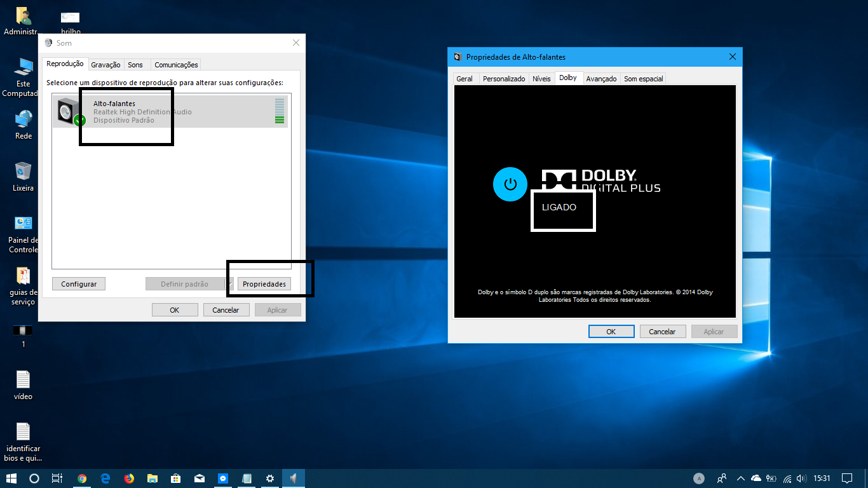Viewport: 868px width, 488px height.
Task: Close the Som window
Action: (295, 43)
